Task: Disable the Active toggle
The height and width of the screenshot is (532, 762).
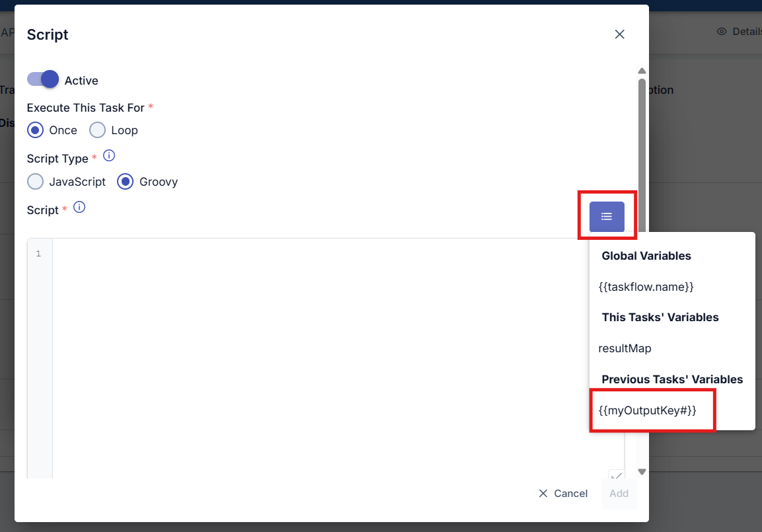Action: (x=42, y=79)
